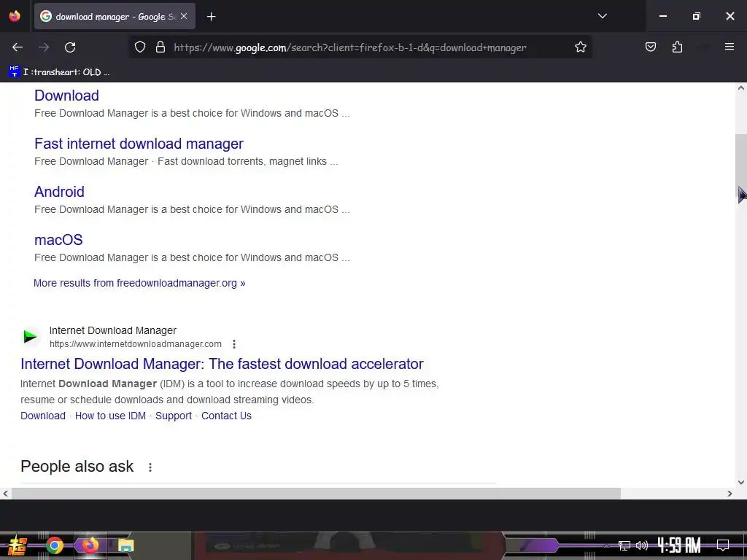Screen dimensions: 747x560
Task: Click the internetdownloadmanager.com URL text
Action: 135,344
